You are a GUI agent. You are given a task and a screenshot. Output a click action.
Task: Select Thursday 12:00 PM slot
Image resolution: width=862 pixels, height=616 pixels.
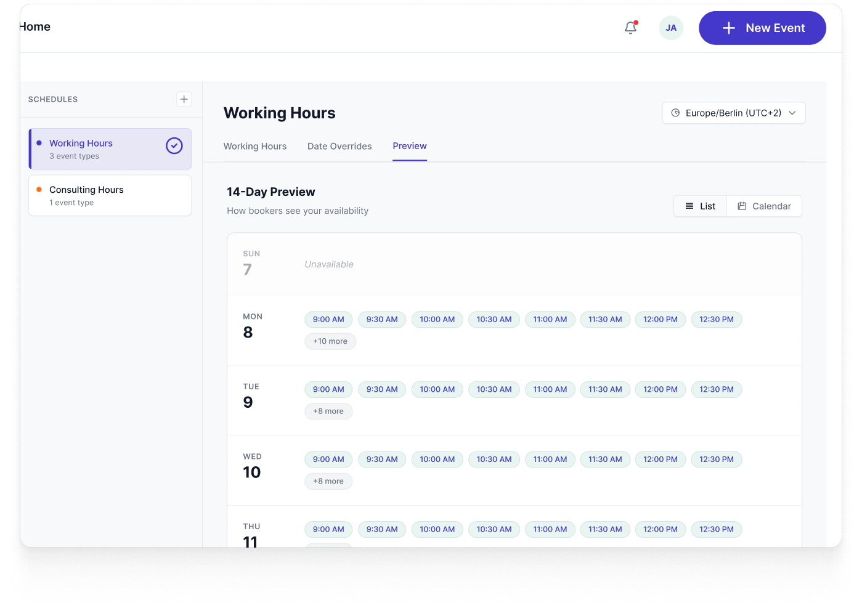click(x=661, y=529)
